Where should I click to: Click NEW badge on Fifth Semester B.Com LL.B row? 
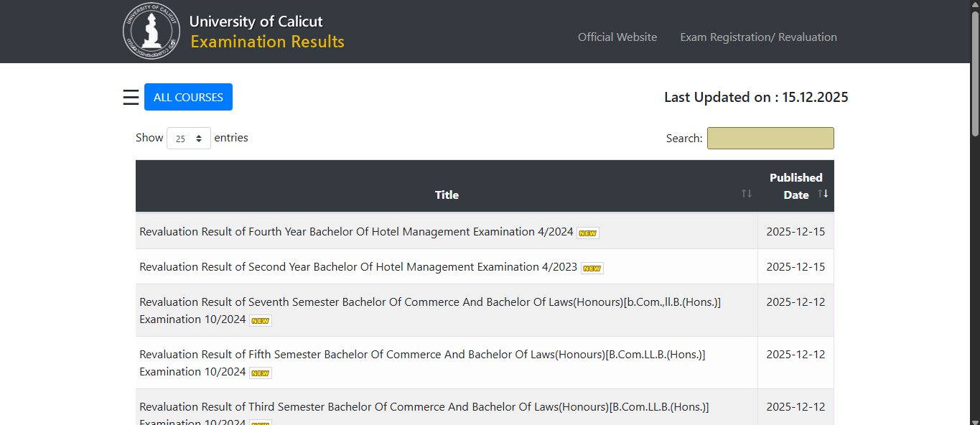click(x=260, y=373)
